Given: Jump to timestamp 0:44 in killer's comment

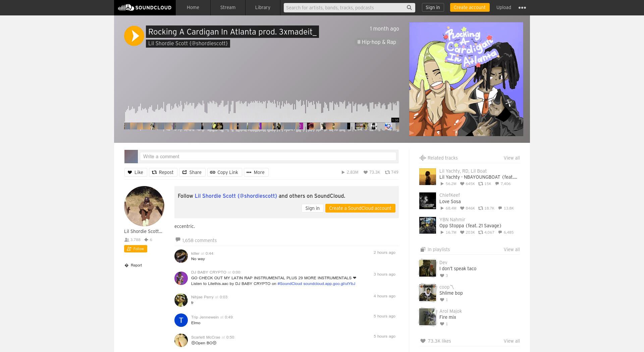Looking at the screenshot, I should tap(209, 253).
